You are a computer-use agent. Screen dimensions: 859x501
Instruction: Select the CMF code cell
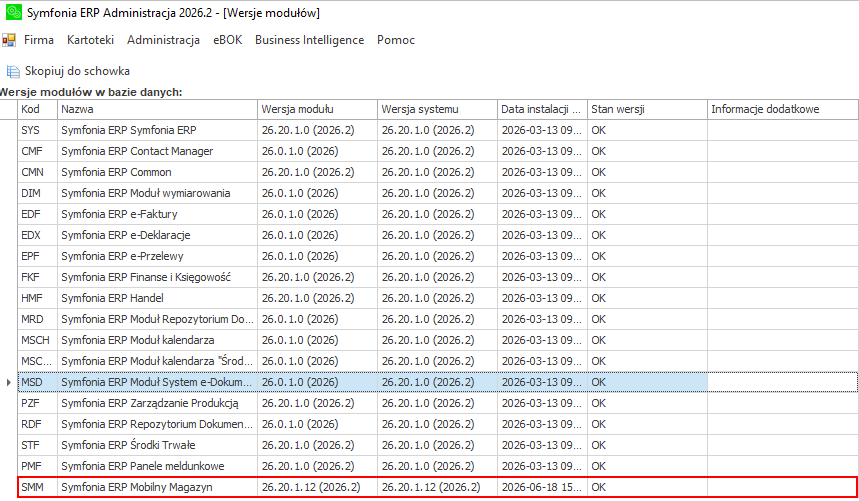tap(37, 151)
